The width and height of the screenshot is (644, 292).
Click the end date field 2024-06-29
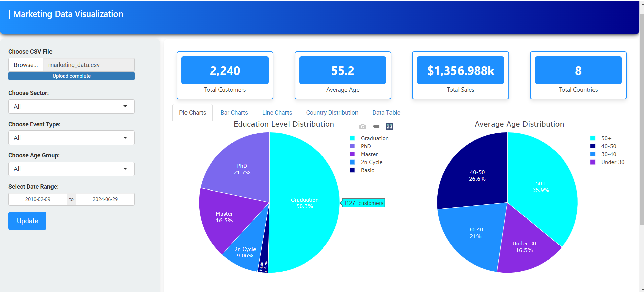[105, 199]
